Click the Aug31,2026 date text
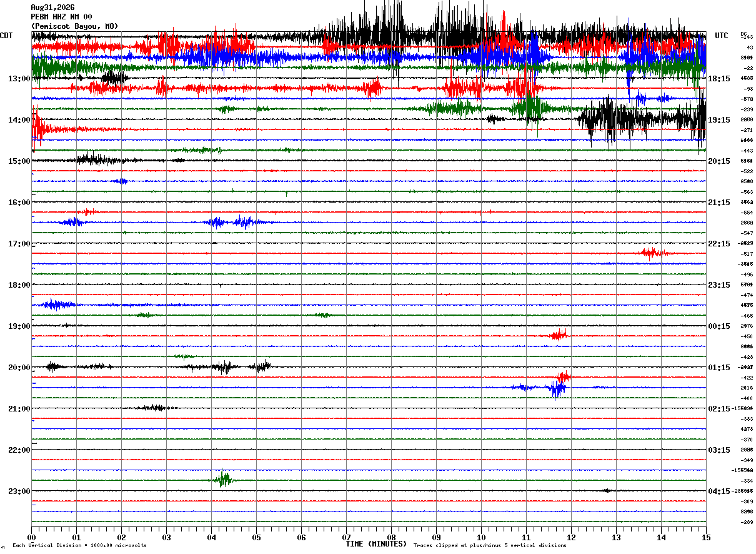The image size is (756, 554). [x=52, y=8]
